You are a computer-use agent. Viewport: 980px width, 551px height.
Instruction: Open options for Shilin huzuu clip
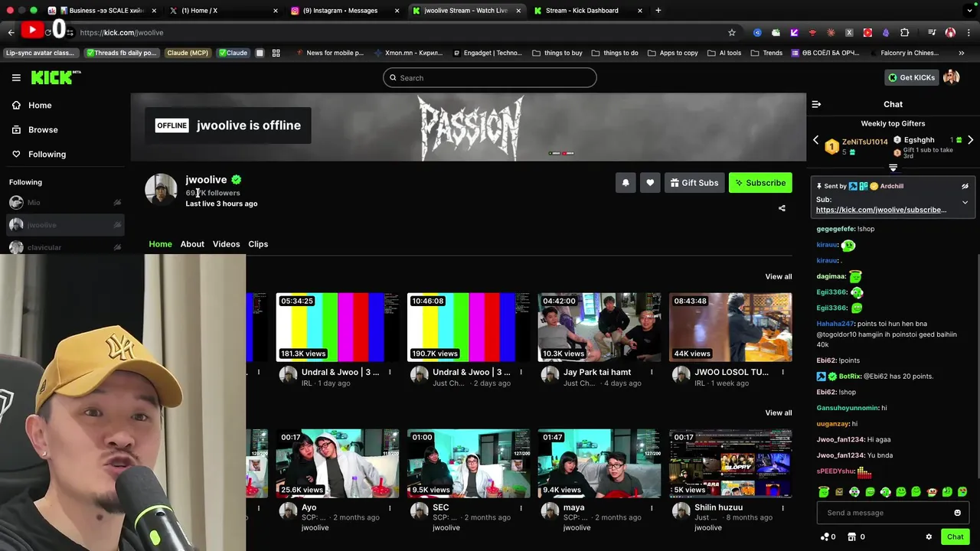pyautogui.click(x=782, y=507)
